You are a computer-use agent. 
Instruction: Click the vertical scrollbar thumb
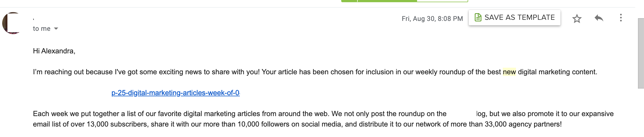tap(641, 52)
